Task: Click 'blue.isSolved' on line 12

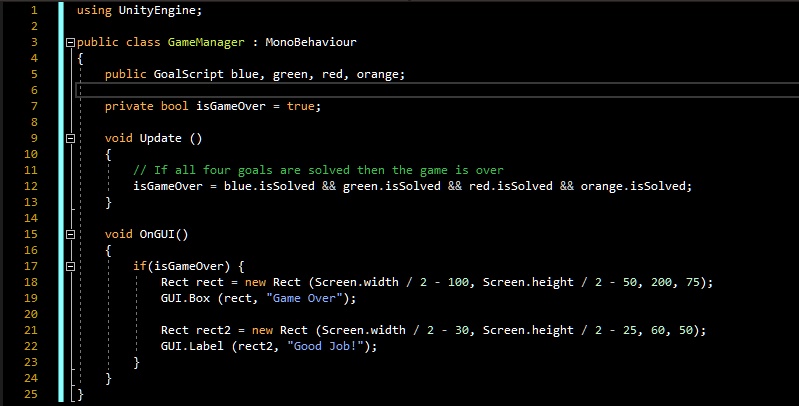Action: (269, 186)
